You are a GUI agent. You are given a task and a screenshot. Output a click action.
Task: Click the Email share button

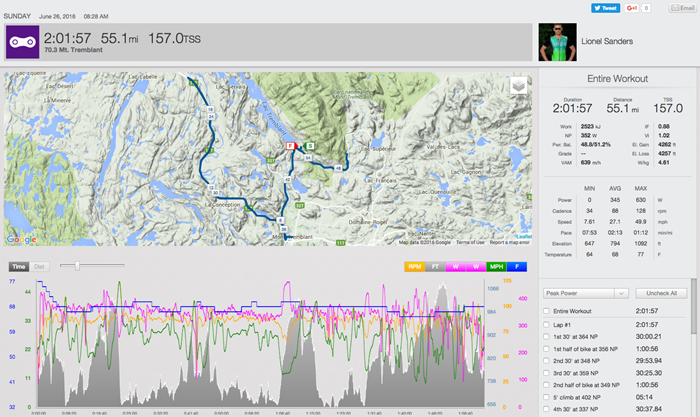coord(683,8)
